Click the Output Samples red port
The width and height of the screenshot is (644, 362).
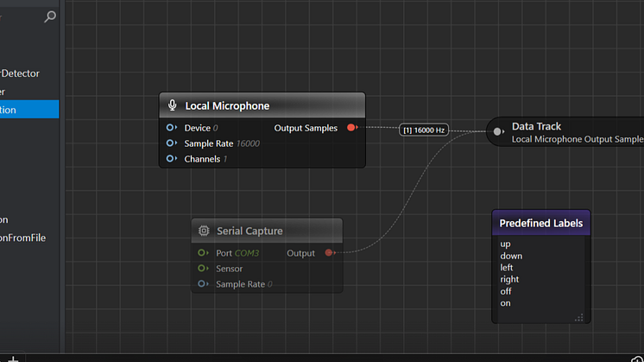pos(352,127)
